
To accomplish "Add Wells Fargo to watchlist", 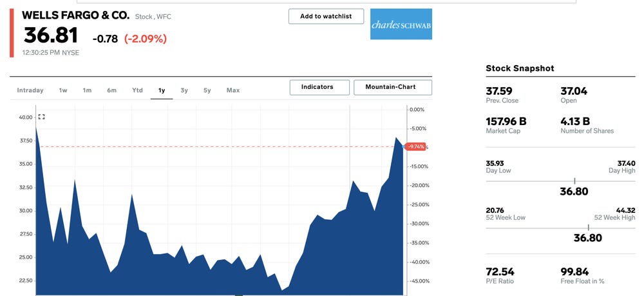I will click(x=326, y=17).
